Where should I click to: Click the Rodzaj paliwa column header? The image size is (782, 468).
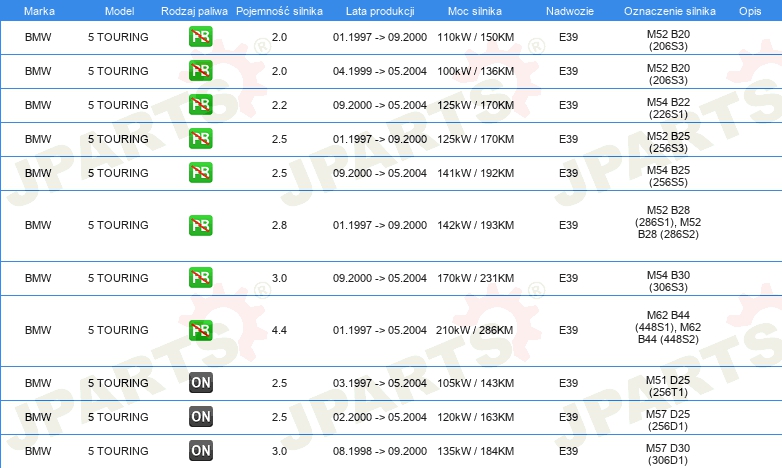(194, 11)
